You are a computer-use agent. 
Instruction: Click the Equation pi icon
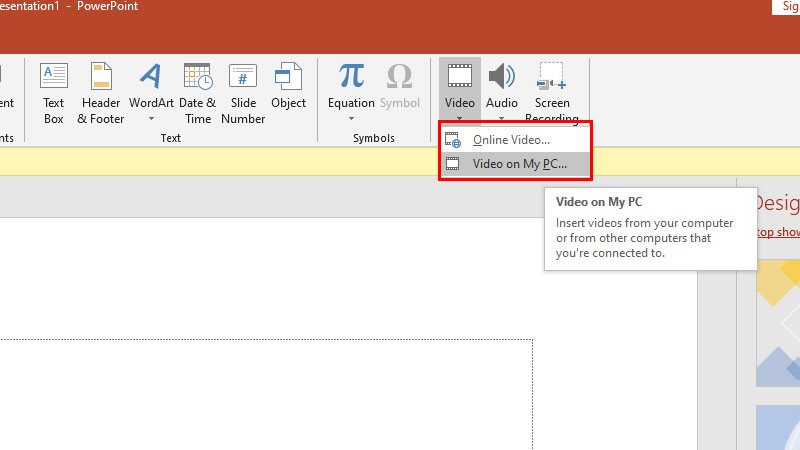tap(351, 76)
